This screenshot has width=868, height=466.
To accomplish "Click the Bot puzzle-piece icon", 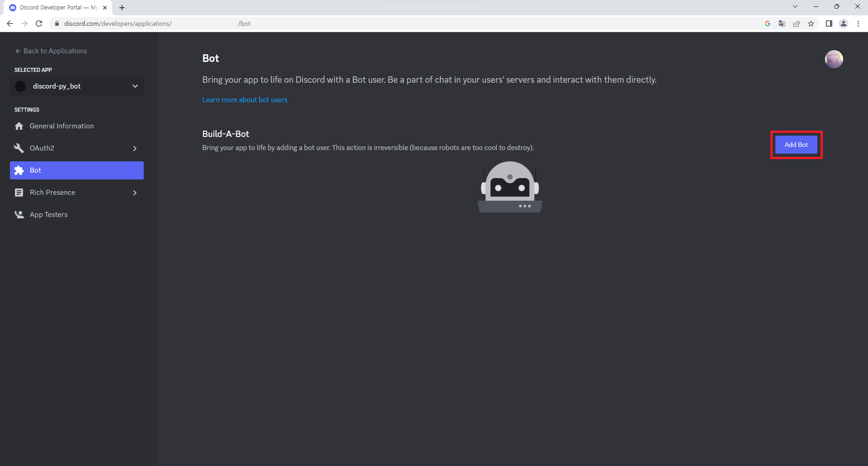I will 19,170.
